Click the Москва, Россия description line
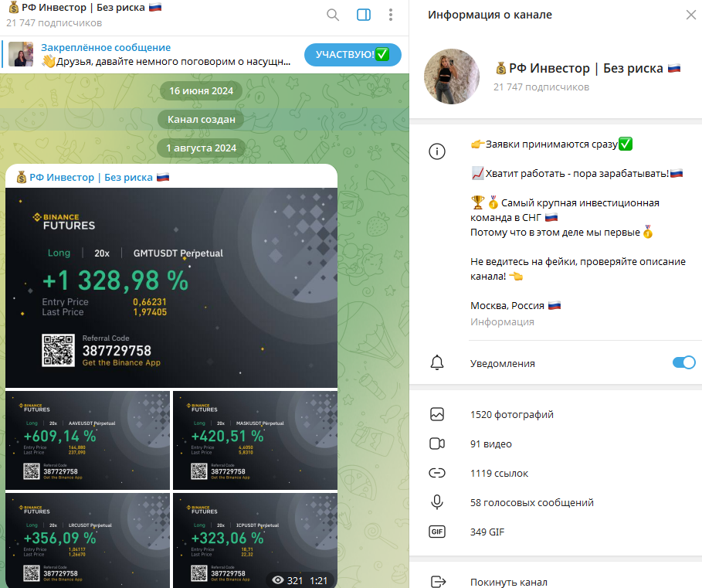The width and height of the screenshot is (702, 588). click(515, 305)
